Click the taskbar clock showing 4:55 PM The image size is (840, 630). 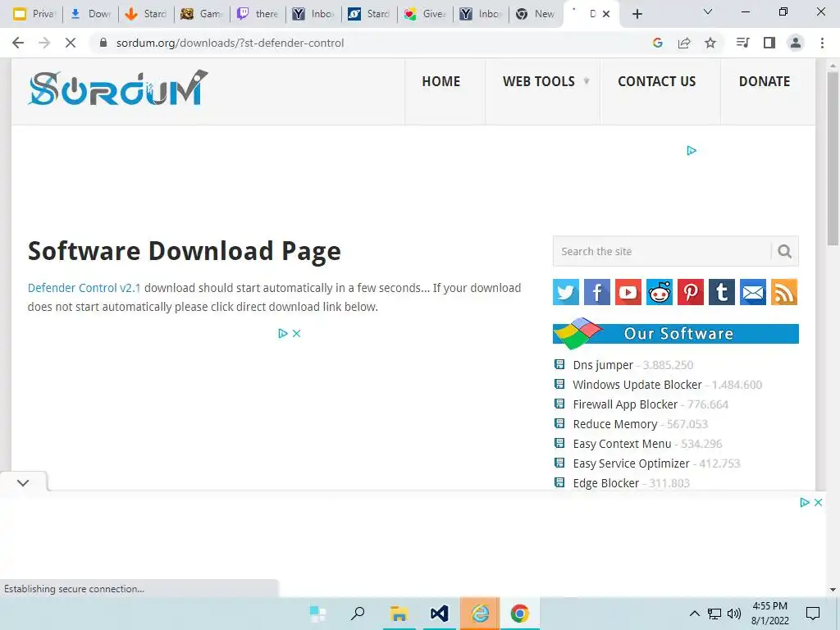(769, 614)
